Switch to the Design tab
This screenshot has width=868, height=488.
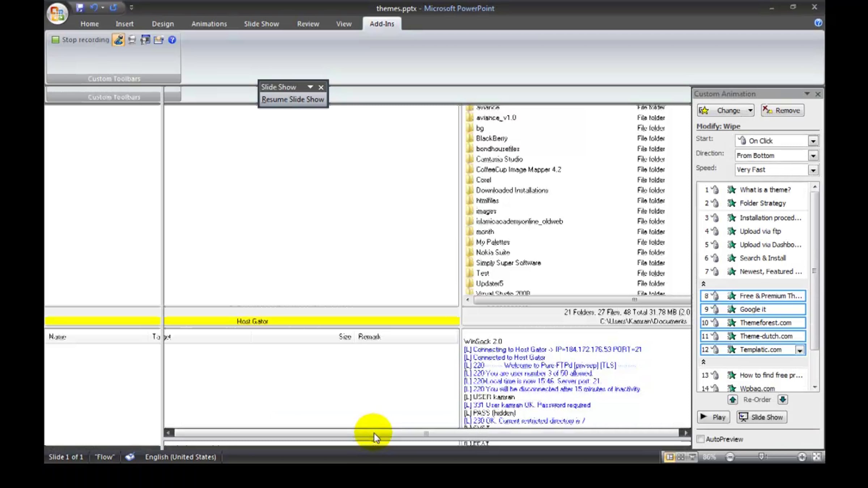point(163,24)
